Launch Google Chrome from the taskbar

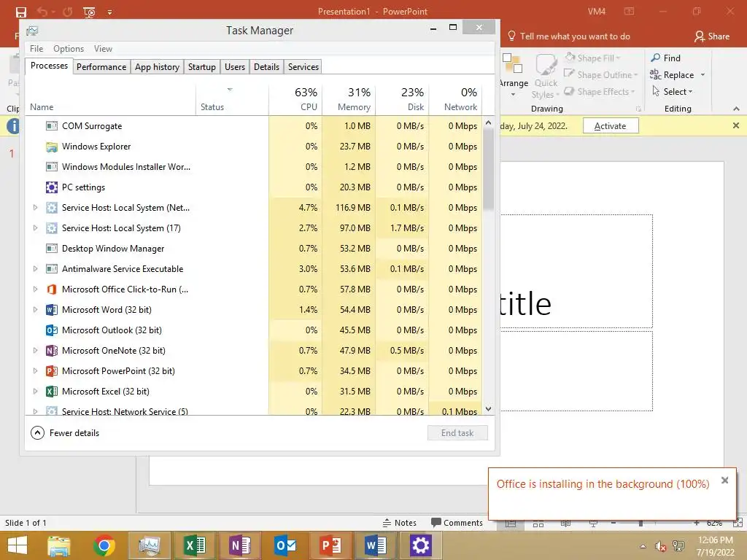coord(104,545)
